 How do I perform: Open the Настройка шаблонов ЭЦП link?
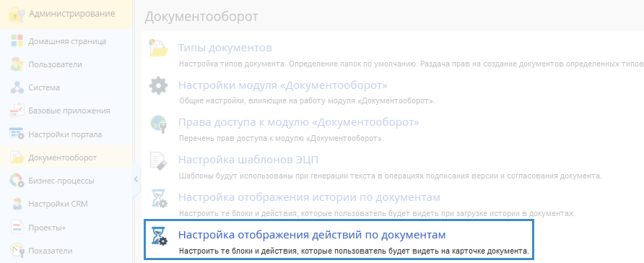(248, 160)
